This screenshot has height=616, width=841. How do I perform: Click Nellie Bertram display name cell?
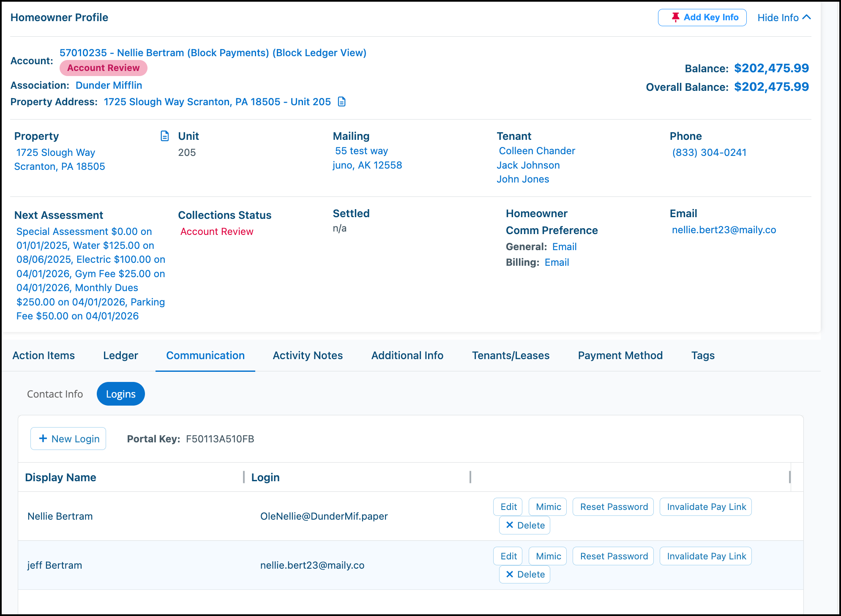(x=60, y=516)
